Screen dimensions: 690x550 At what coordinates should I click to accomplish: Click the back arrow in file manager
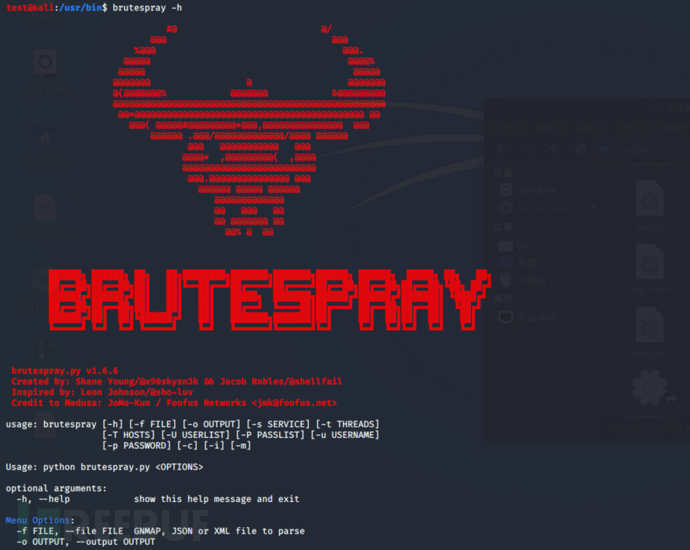pyautogui.click(x=504, y=149)
